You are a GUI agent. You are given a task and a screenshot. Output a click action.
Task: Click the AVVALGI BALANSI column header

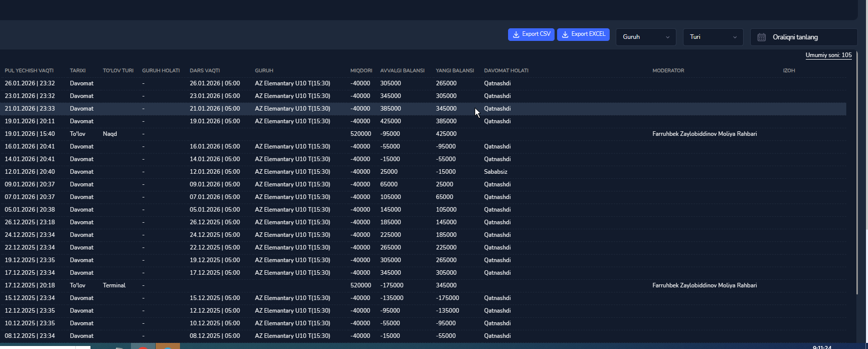coord(402,71)
